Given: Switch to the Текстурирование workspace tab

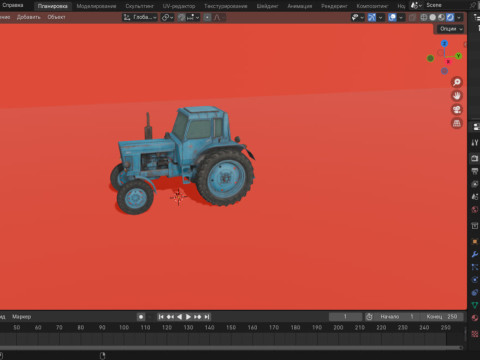Looking at the screenshot, I should coord(226,6).
